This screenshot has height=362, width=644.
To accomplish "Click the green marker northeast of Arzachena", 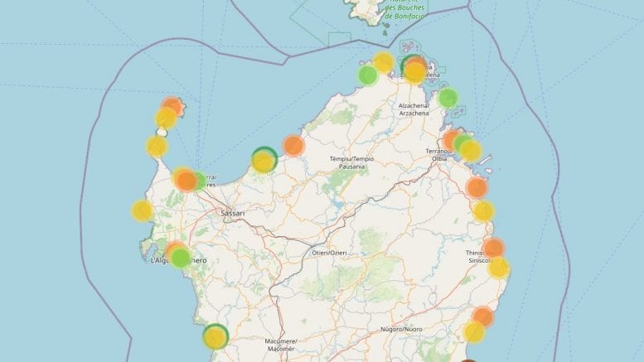I will pos(448,98).
